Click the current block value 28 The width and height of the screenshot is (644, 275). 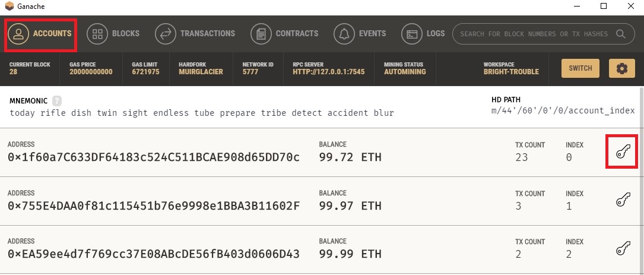tap(14, 72)
